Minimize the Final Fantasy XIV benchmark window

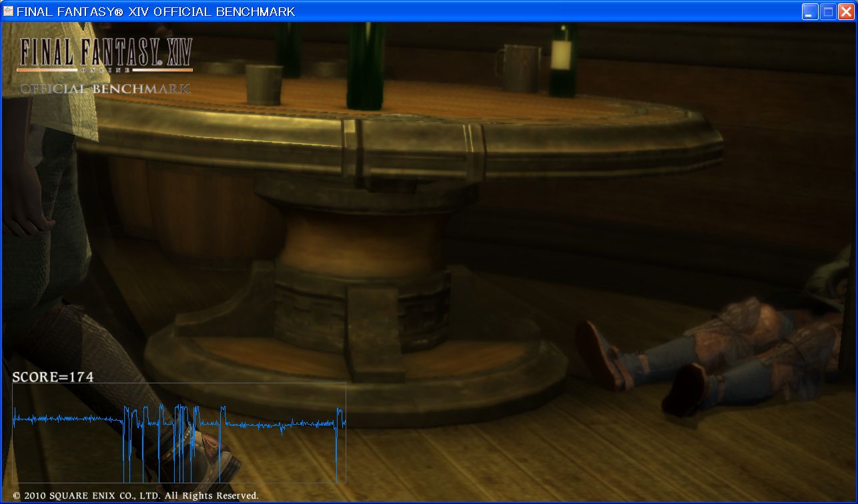click(x=810, y=11)
